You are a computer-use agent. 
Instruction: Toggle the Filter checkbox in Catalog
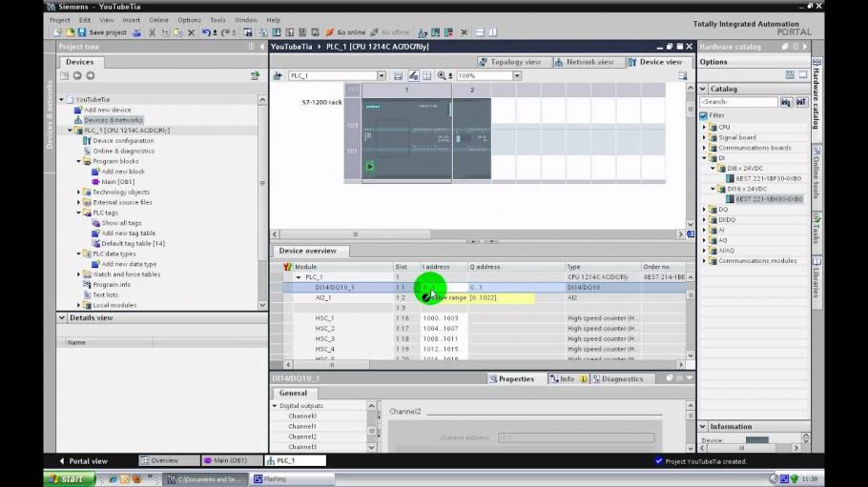[x=704, y=115]
